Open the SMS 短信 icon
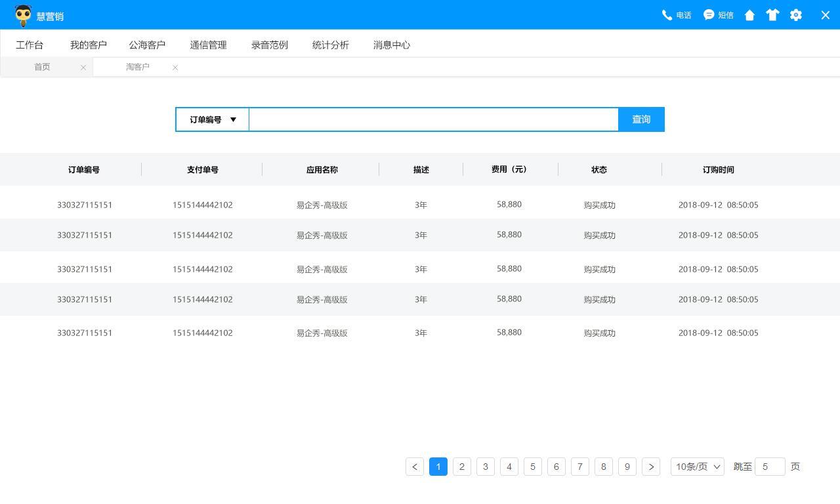Image resolution: width=840 pixels, height=504 pixels. click(x=709, y=15)
